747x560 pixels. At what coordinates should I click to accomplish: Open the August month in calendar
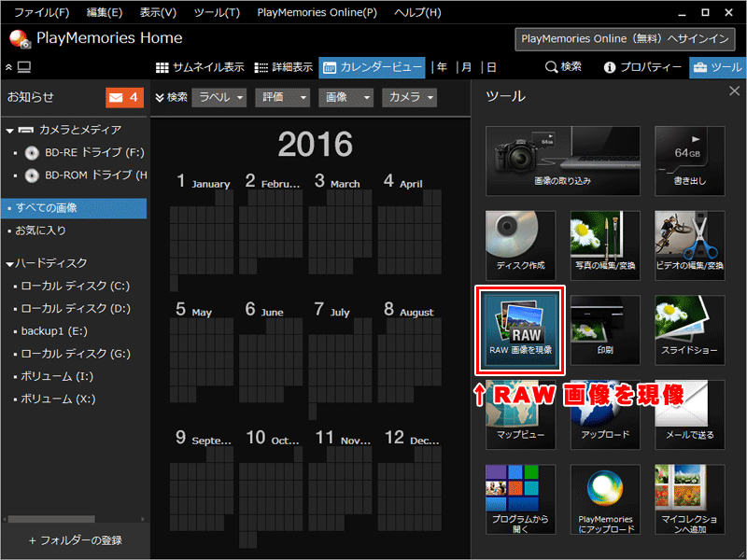tap(410, 352)
